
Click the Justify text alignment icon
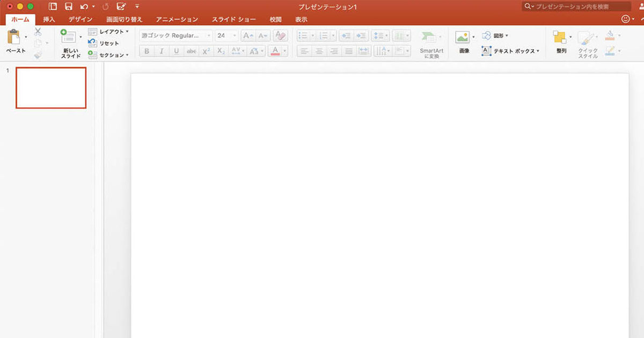(349, 52)
